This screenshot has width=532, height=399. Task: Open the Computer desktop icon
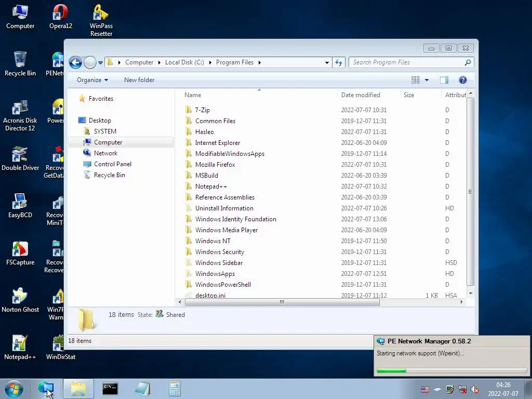tap(20, 17)
